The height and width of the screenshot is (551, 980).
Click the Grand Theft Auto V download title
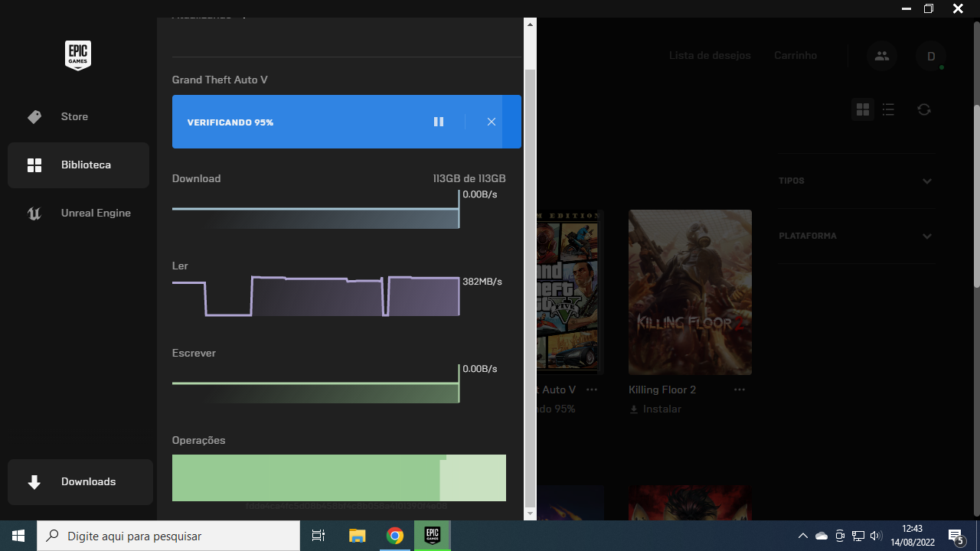click(x=220, y=80)
